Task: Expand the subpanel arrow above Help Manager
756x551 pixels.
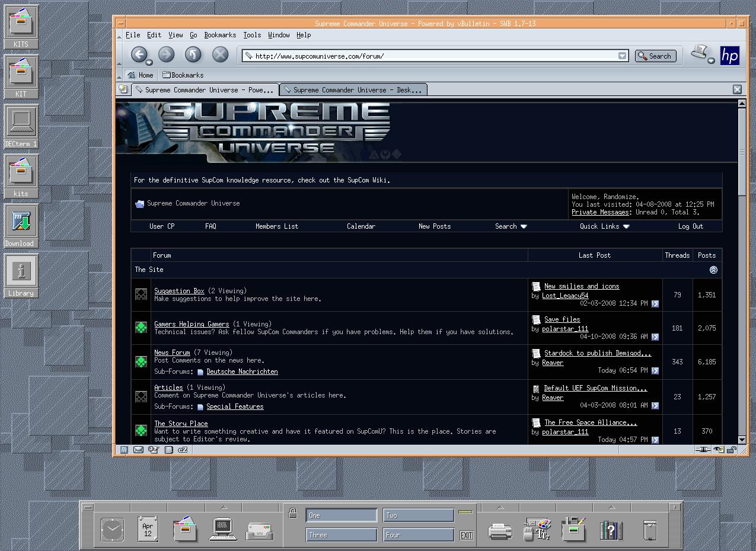Action: [611, 507]
